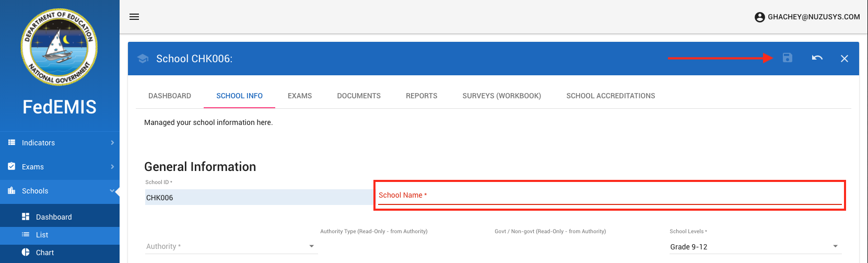Click the save disk icon
This screenshot has width=868, height=263.
(788, 58)
